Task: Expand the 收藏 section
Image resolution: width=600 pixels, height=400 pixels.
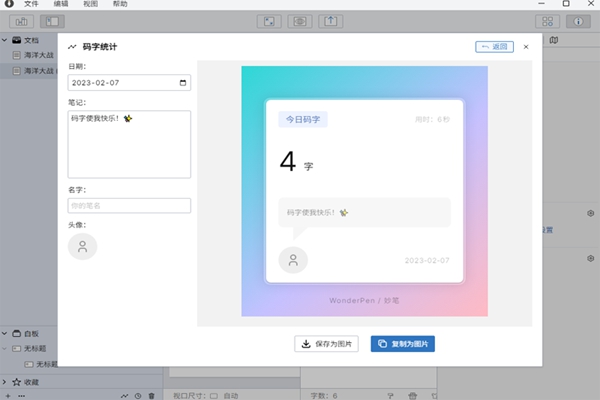Action: pos(5,382)
